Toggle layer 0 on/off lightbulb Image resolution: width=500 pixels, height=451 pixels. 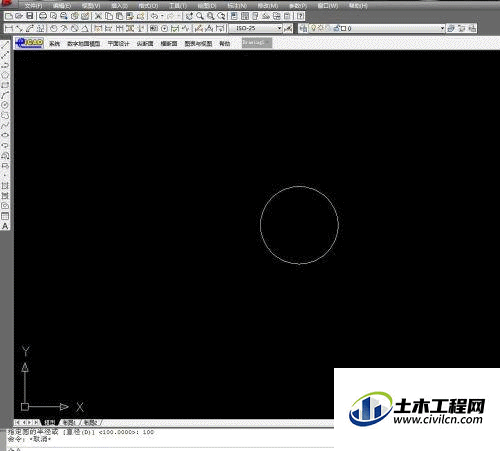pyautogui.click(x=313, y=28)
